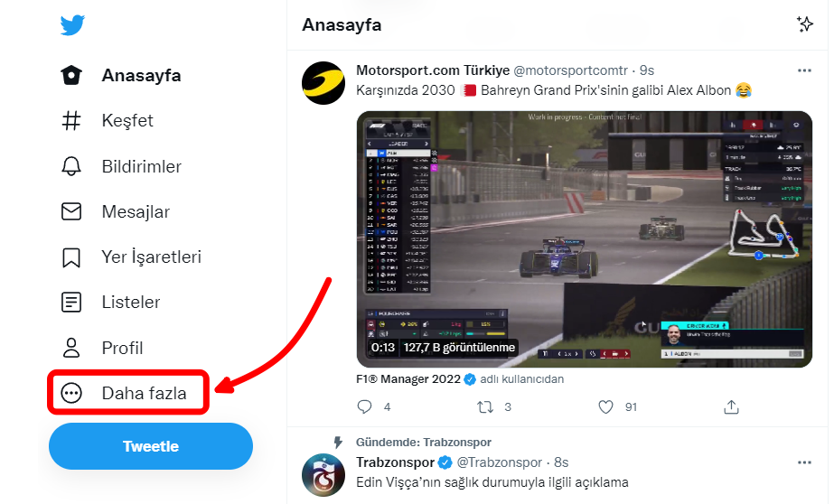834x504 pixels.
Task: Open the F1® Manager 2022 link
Action: 408,379
